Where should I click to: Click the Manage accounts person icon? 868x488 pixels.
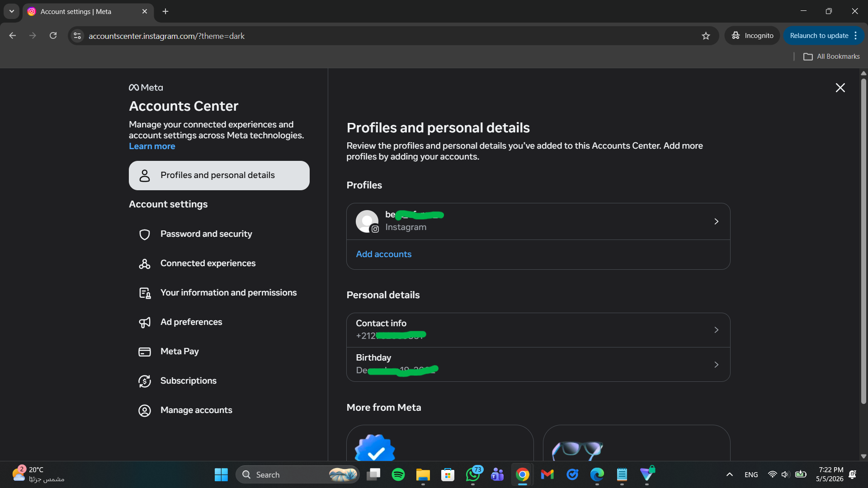pyautogui.click(x=145, y=411)
